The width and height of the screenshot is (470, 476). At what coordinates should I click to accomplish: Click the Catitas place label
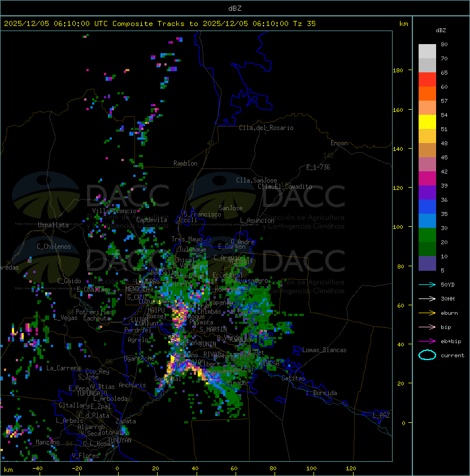pyautogui.click(x=293, y=378)
